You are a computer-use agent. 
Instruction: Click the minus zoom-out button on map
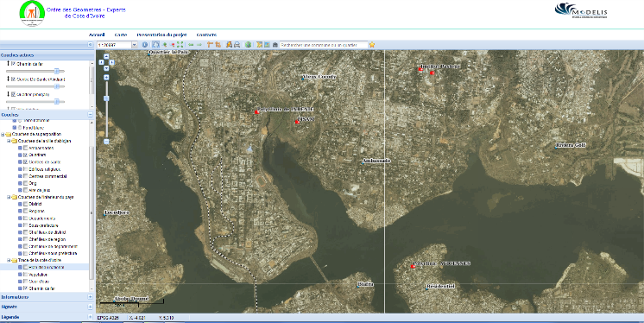tap(106, 142)
